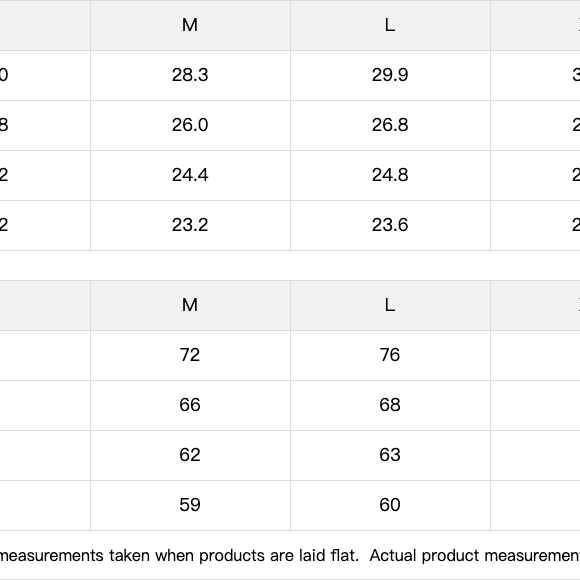The image size is (580, 580).
Task: Click the 26.8 value in the L column
Action: click(x=390, y=125)
